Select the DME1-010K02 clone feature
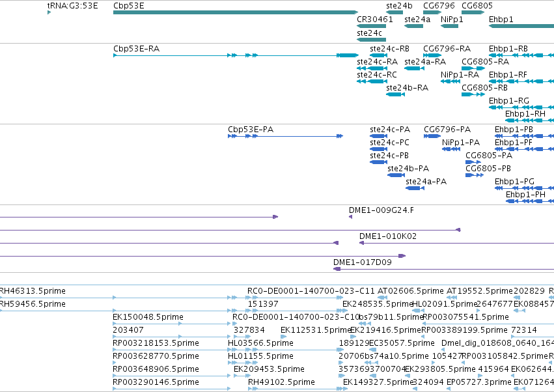 pyautogui.click(x=456, y=243)
